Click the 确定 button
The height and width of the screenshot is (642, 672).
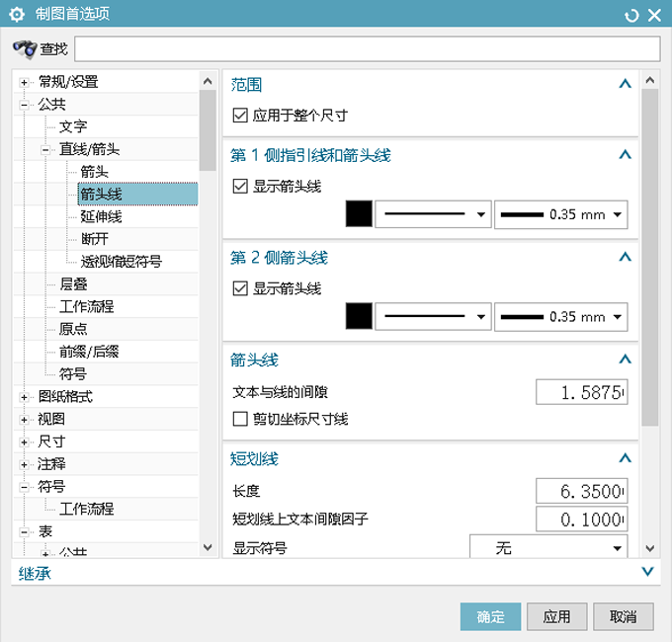[490, 616]
